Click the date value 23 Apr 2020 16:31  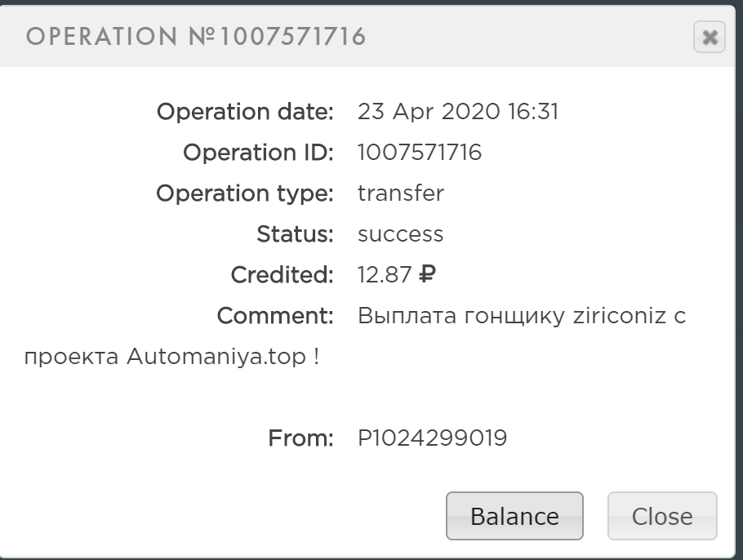pyautogui.click(x=458, y=112)
